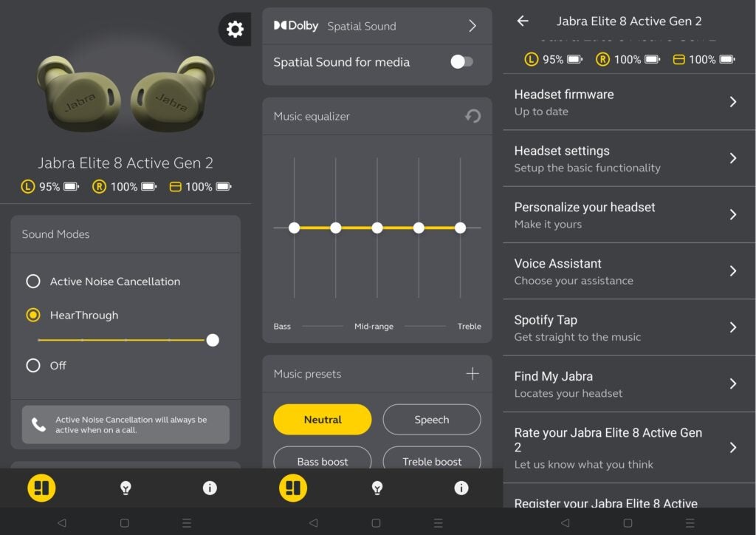Choose the Speech music preset

pyautogui.click(x=432, y=419)
